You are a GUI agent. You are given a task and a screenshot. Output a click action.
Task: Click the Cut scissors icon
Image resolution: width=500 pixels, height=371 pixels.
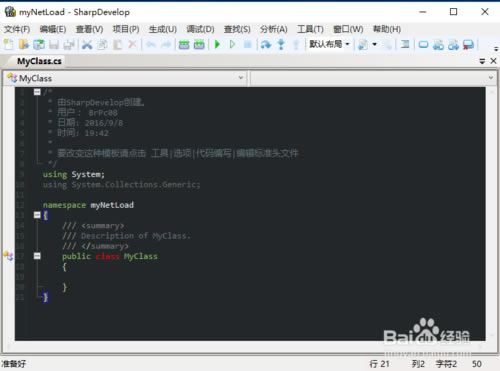(87, 44)
